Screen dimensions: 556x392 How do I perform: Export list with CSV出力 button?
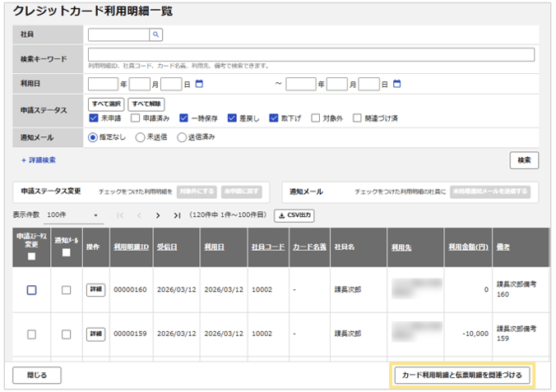tap(294, 215)
